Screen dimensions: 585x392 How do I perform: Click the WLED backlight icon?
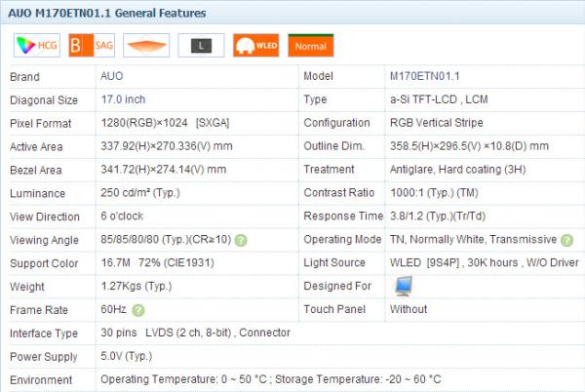tap(255, 45)
